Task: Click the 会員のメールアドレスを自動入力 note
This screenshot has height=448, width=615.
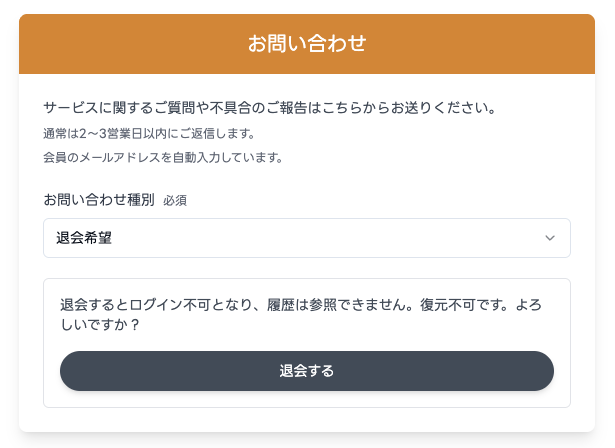Action: click(163, 157)
